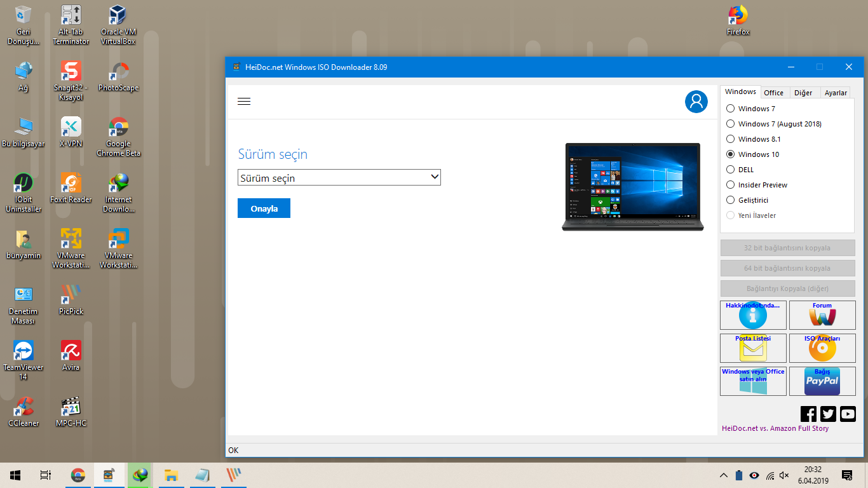Click the volume muted tray icon

(x=784, y=475)
